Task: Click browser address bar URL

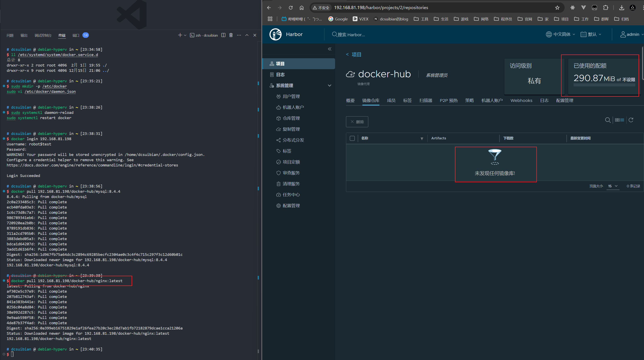Action: click(x=381, y=8)
